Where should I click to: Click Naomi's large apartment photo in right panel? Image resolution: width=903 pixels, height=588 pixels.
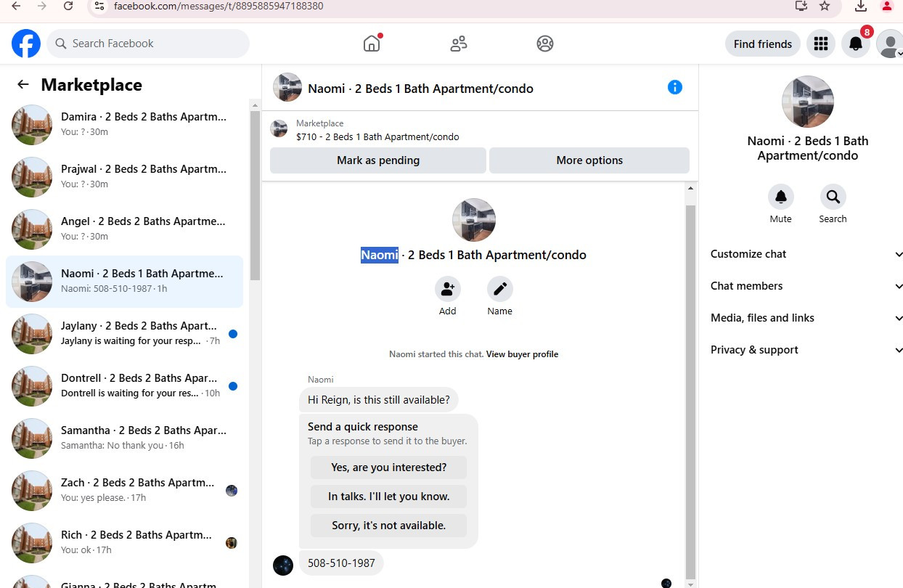coord(807,102)
